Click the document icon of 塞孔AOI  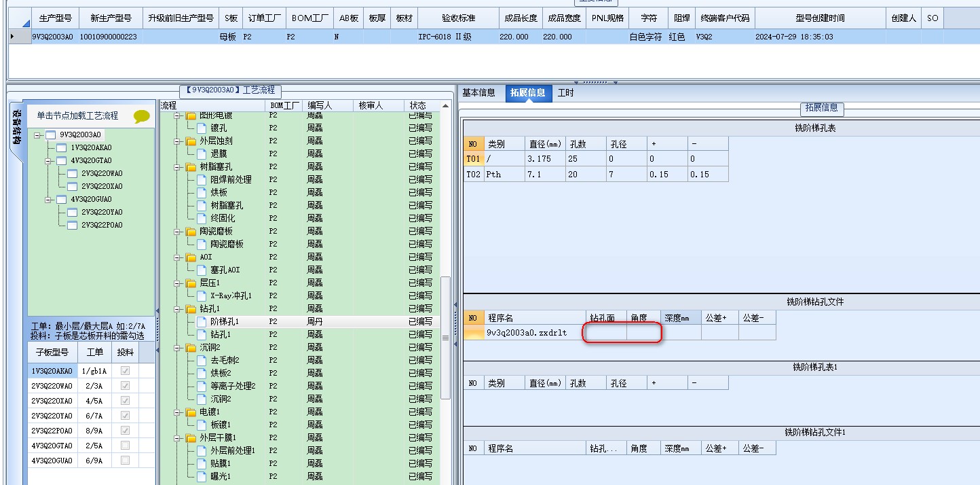point(202,270)
